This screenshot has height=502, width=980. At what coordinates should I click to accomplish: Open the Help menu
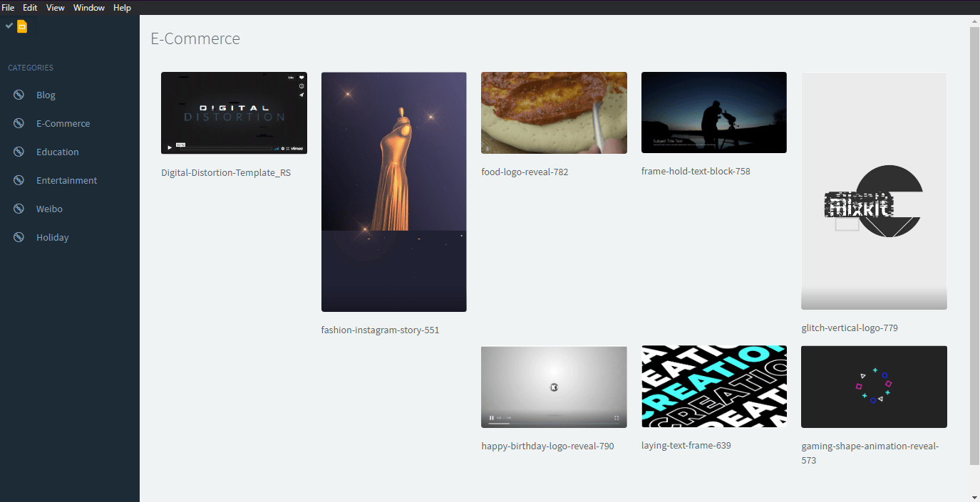[x=122, y=7]
